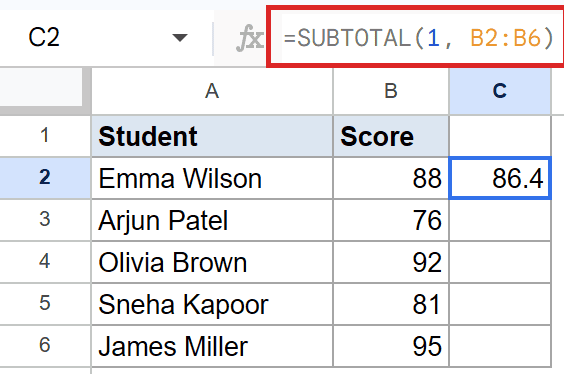The height and width of the screenshot is (374, 564).
Task: Click the score 81 cell
Action: [x=391, y=304]
